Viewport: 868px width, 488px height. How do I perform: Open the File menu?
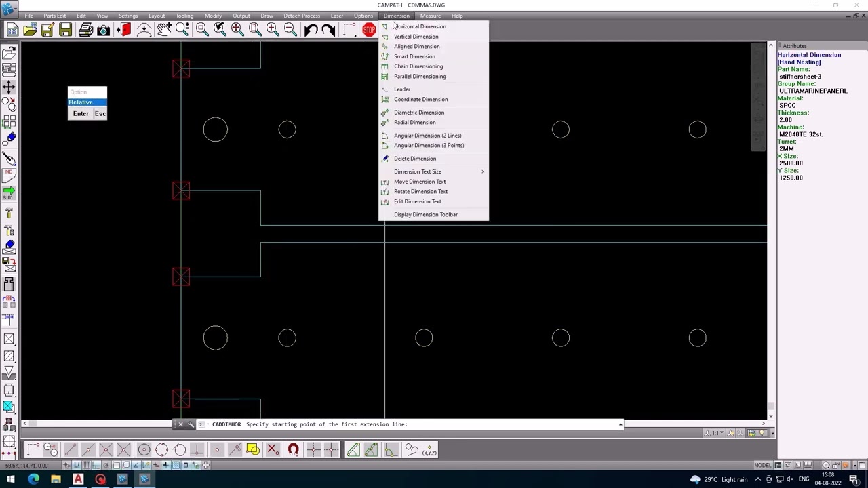tap(29, 16)
